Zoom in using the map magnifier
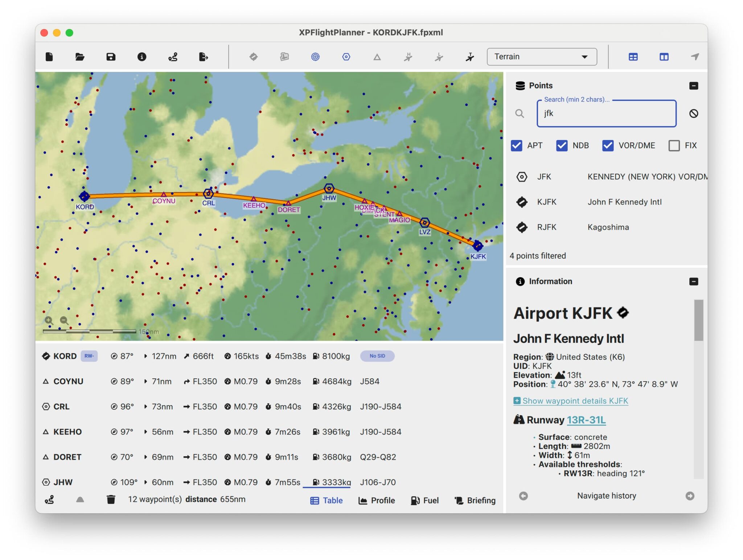The width and height of the screenshot is (743, 560). [49, 321]
